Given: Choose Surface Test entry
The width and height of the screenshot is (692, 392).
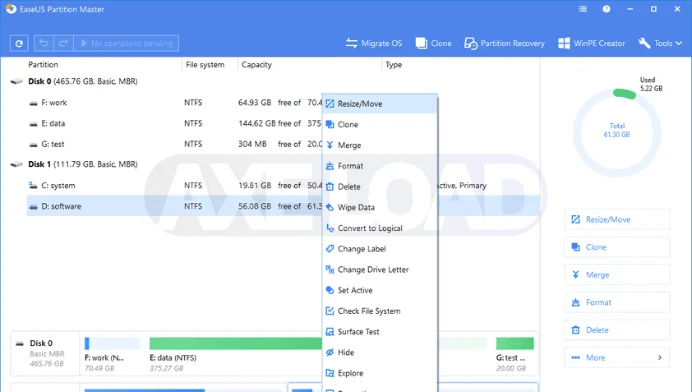Looking at the screenshot, I should [380, 332].
